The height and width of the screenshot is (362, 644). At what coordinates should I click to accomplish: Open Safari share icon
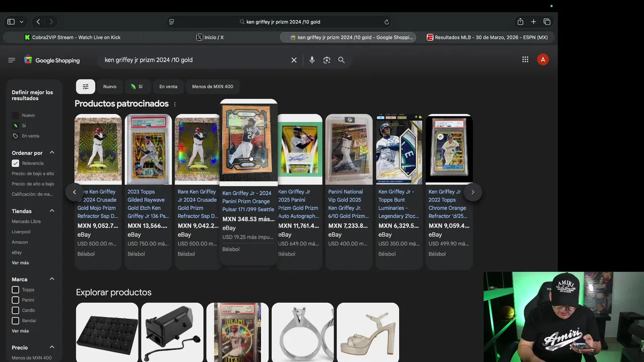(x=520, y=22)
